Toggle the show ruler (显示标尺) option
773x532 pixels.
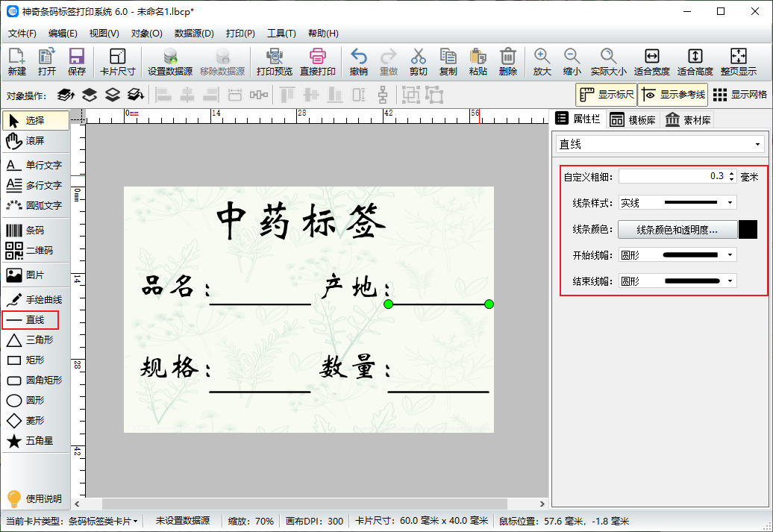606,95
